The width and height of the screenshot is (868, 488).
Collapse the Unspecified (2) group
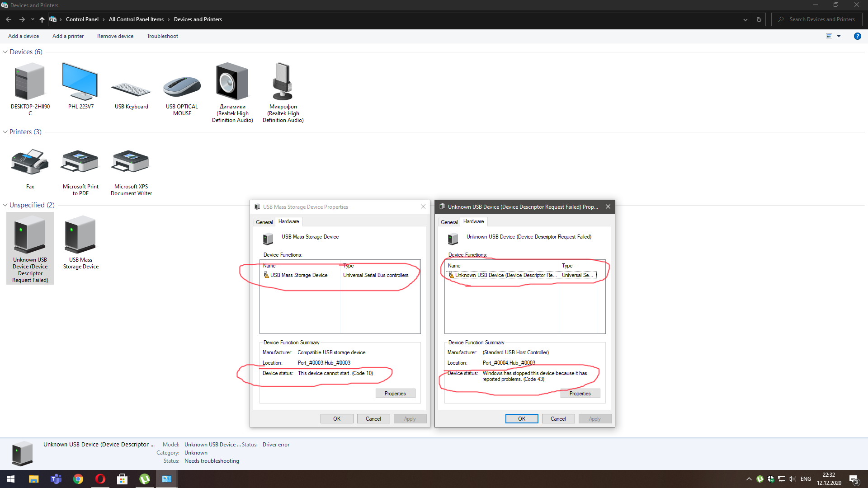click(x=5, y=205)
